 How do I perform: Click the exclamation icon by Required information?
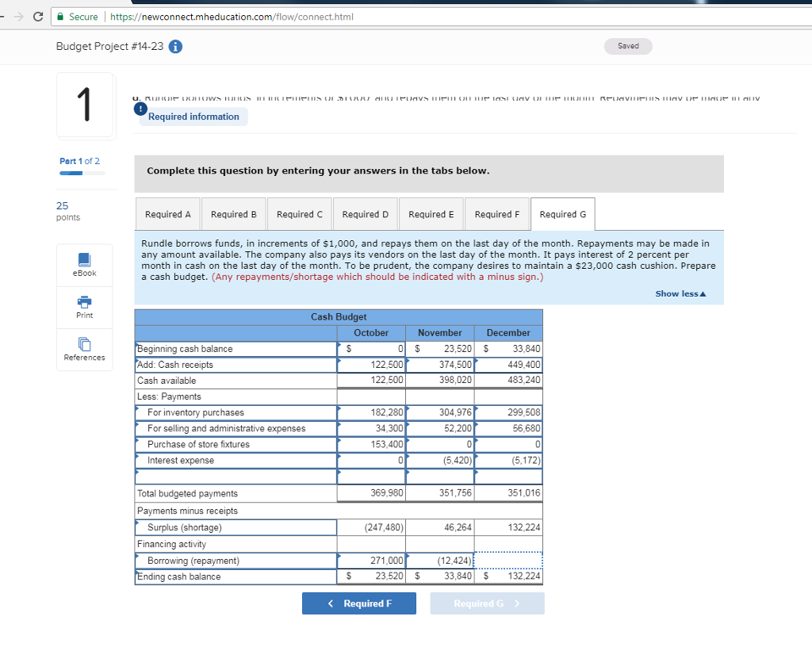click(x=140, y=109)
